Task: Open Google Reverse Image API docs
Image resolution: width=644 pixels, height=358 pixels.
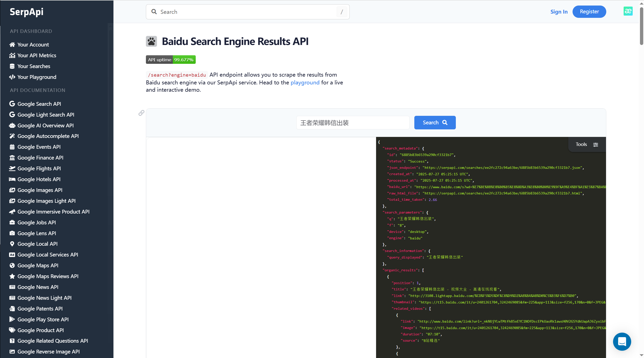Action: (x=49, y=352)
